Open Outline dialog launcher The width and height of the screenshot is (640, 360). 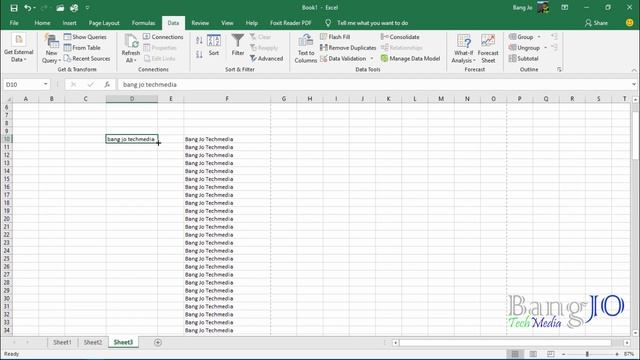pyautogui.click(x=559, y=70)
